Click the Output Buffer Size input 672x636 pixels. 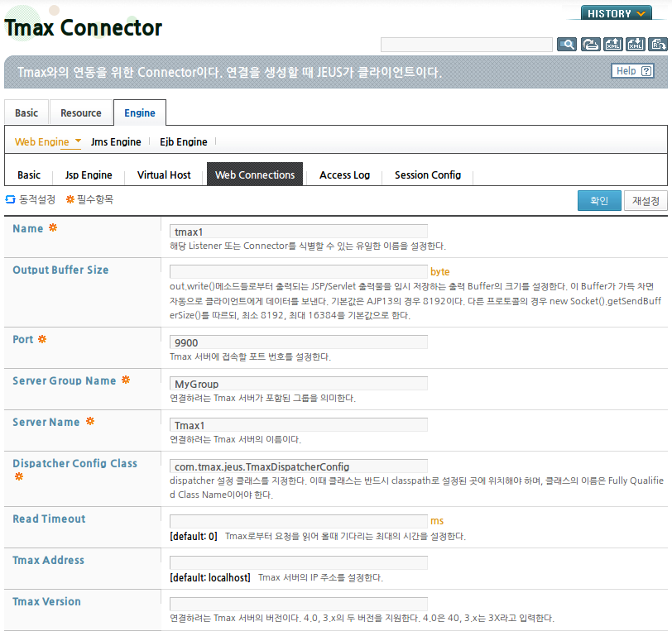299,271
